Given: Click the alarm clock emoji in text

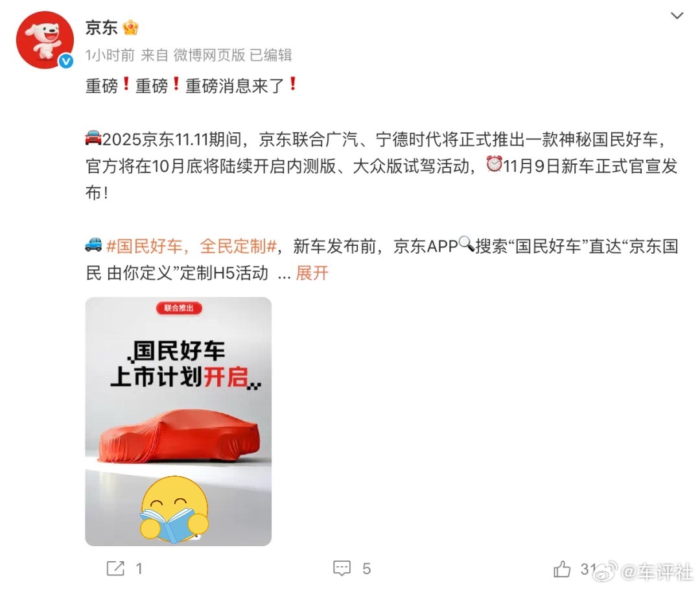Looking at the screenshot, I should coord(494,164).
